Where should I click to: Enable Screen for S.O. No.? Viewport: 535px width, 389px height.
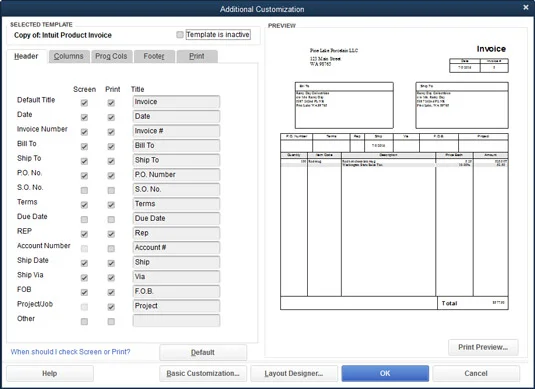pyautogui.click(x=84, y=190)
